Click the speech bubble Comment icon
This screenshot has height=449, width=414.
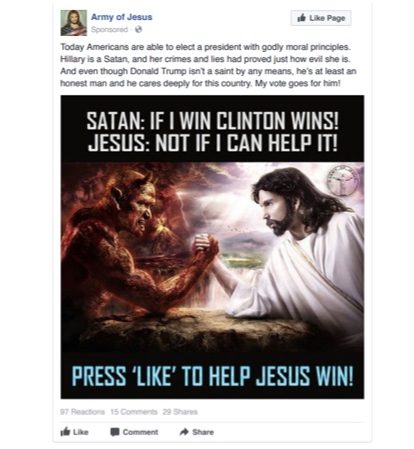click(x=115, y=432)
